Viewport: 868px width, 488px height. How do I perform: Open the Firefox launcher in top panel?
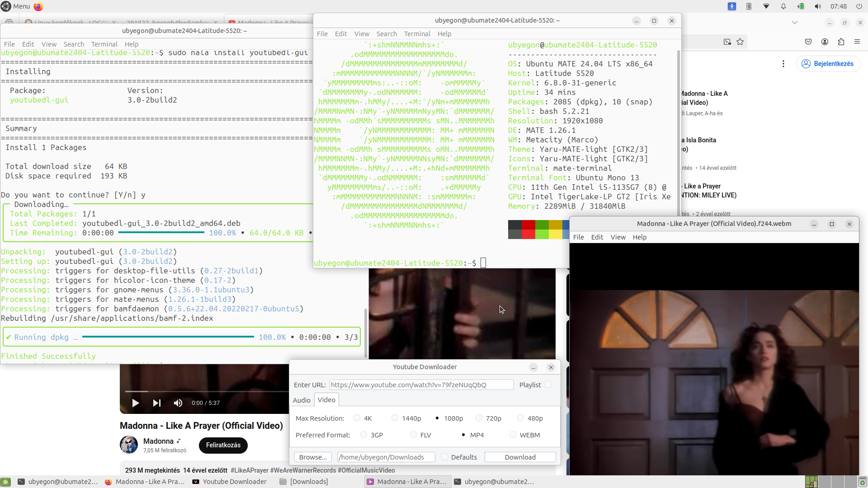tap(38, 6)
